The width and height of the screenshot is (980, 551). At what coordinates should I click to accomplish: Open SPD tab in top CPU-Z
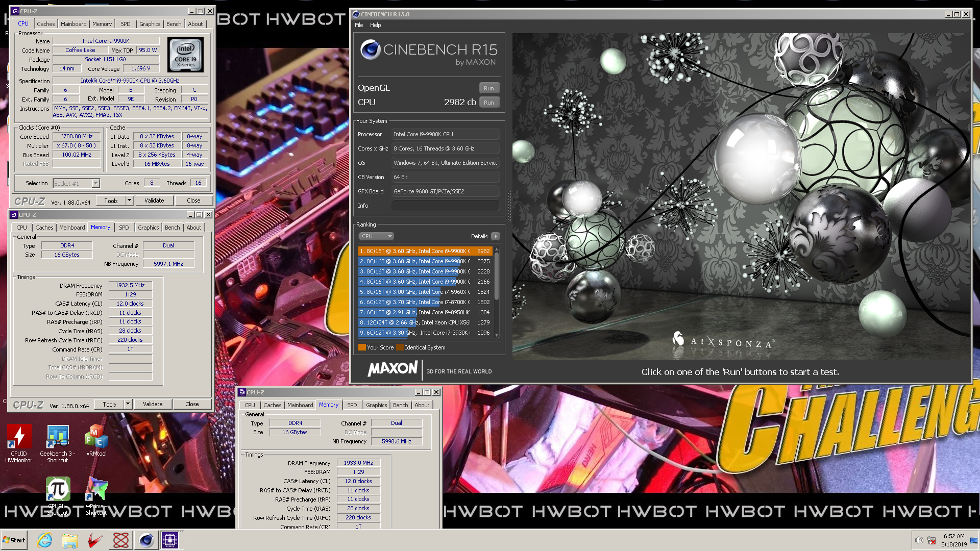pyautogui.click(x=126, y=24)
